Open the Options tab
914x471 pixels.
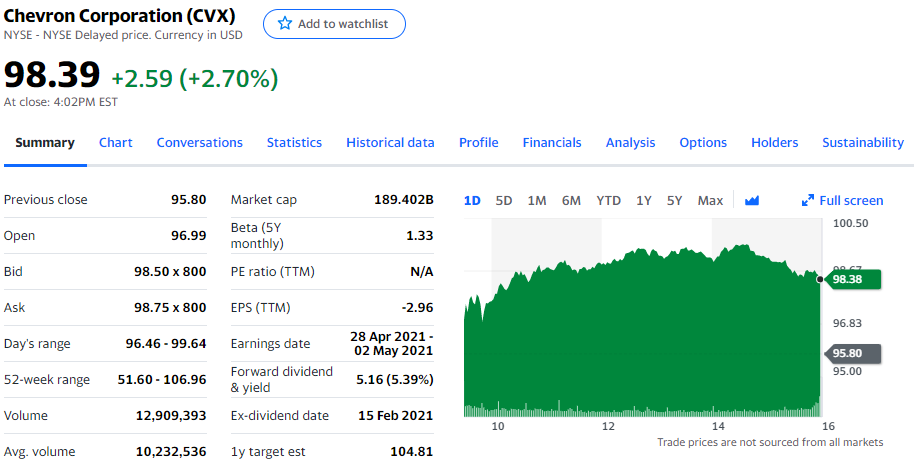(703, 143)
